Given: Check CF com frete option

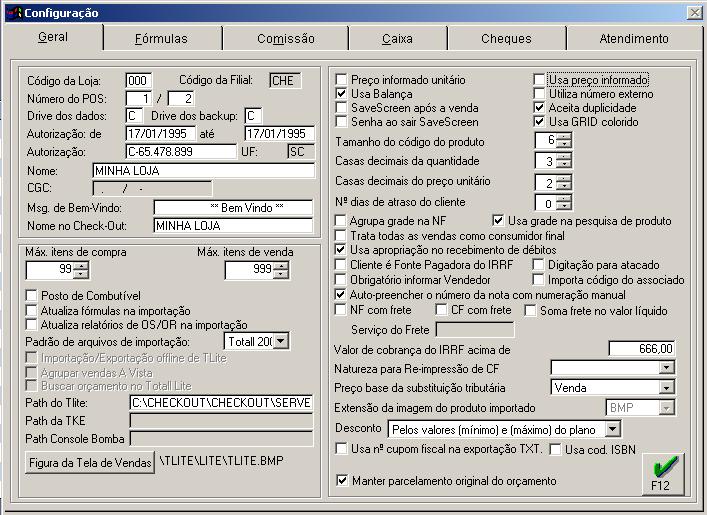Looking at the screenshot, I should pyautogui.click(x=441, y=310).
